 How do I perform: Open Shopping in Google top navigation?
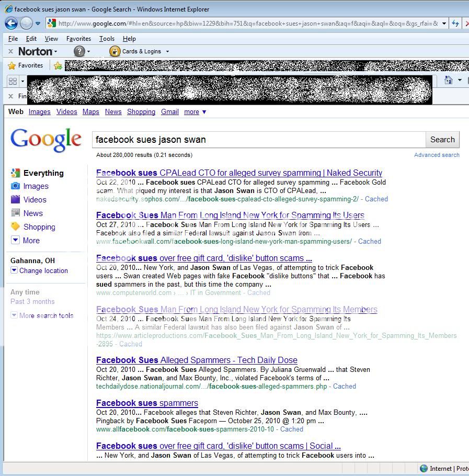click(x=141, y=112)
